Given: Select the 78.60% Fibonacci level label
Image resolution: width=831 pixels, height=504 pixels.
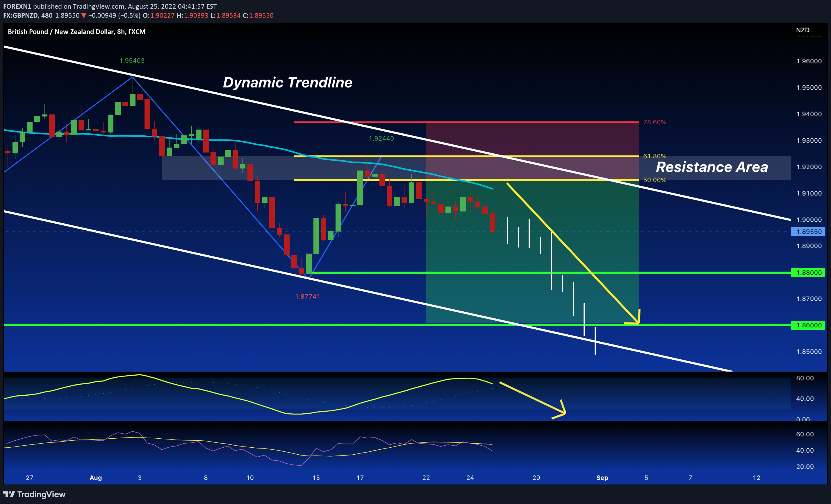Looking at the screenshot, I should pyautogui.click(x=655, y=122).
